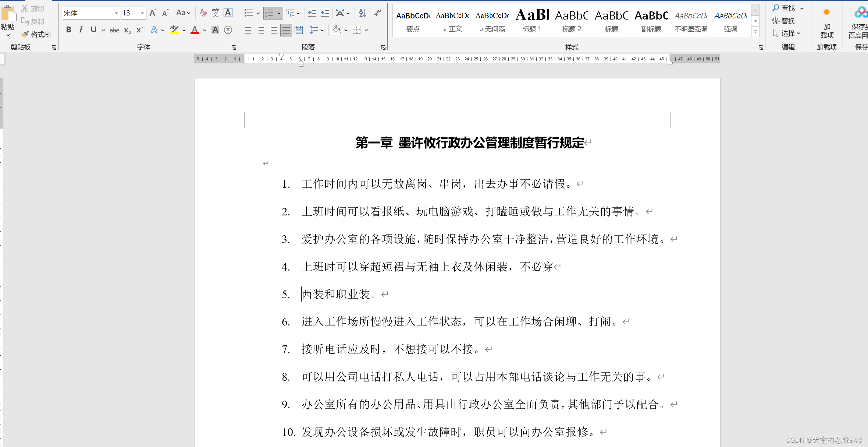868x447 pixels.
Task: Apply red font color
Action: click(195, 30)
